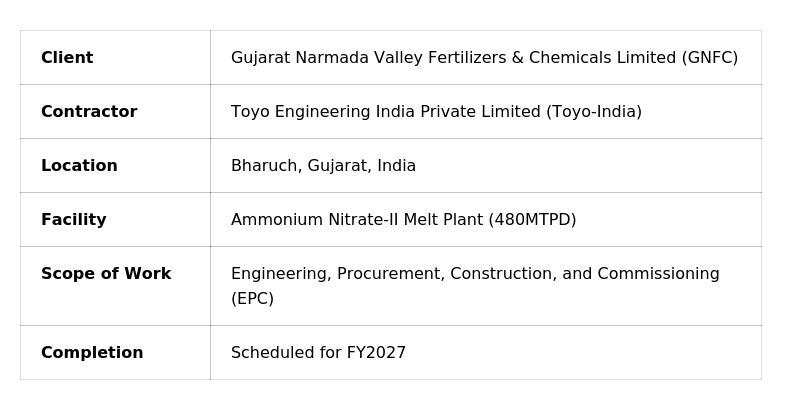Click the Melt Plant text
This screenshot has height=410, width=800.
[433, 220]
